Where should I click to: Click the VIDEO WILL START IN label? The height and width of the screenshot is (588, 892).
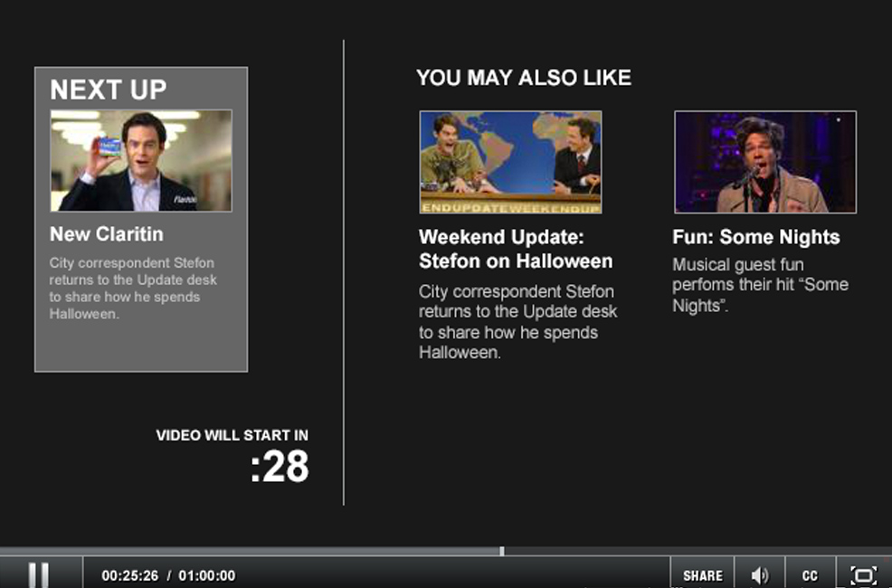(232, 435)
